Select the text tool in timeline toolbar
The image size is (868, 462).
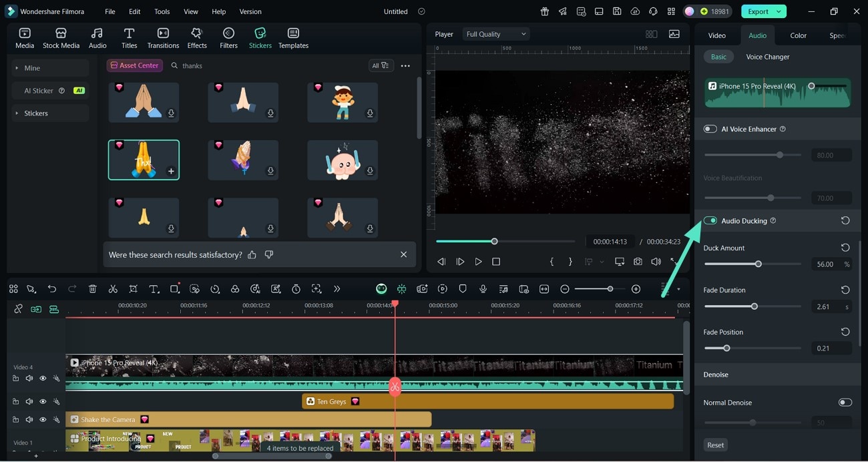click(x=154, y=289)
